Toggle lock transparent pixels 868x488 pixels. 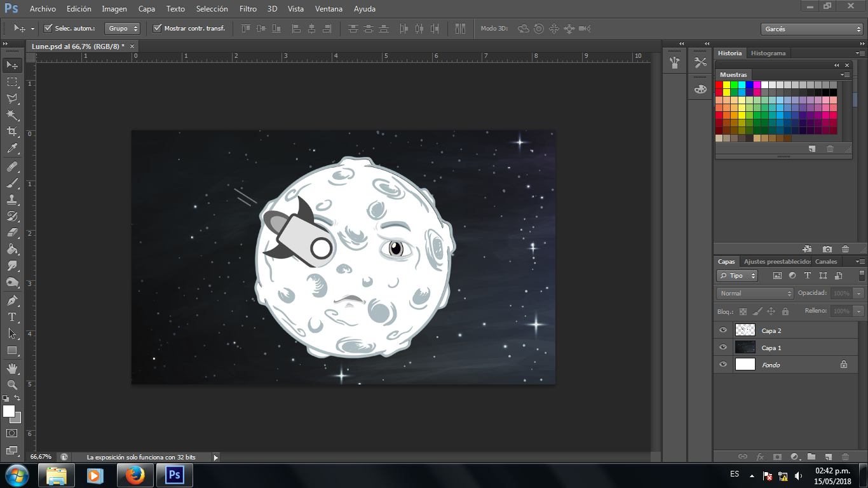click(x=743, y=311)
